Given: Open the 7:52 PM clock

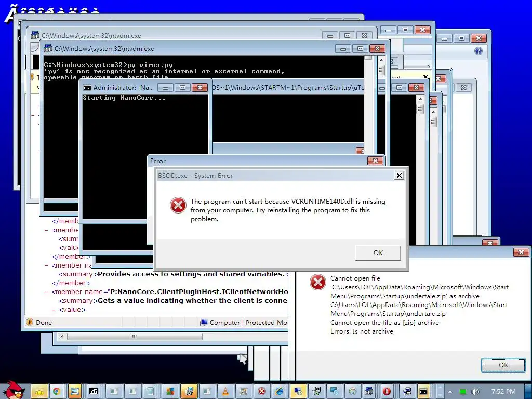Looking at the screenshot, I should 503,392.
